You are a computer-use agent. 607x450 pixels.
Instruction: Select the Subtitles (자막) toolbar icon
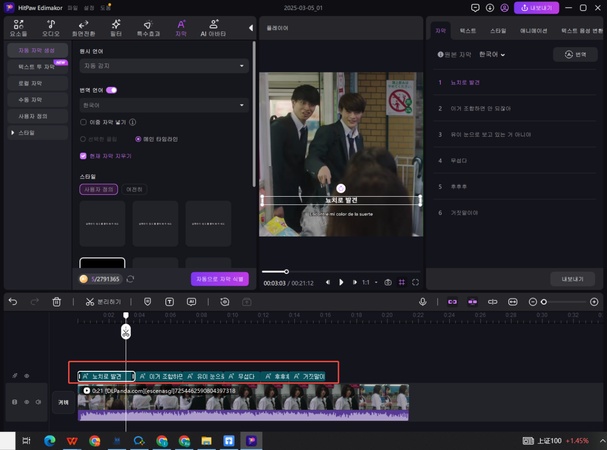point(181,28)
